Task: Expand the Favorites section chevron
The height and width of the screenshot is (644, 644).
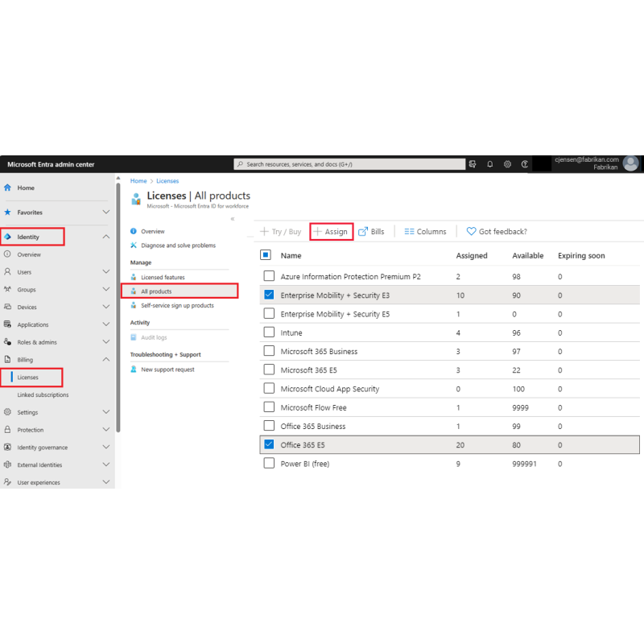Action: (106, 212)
